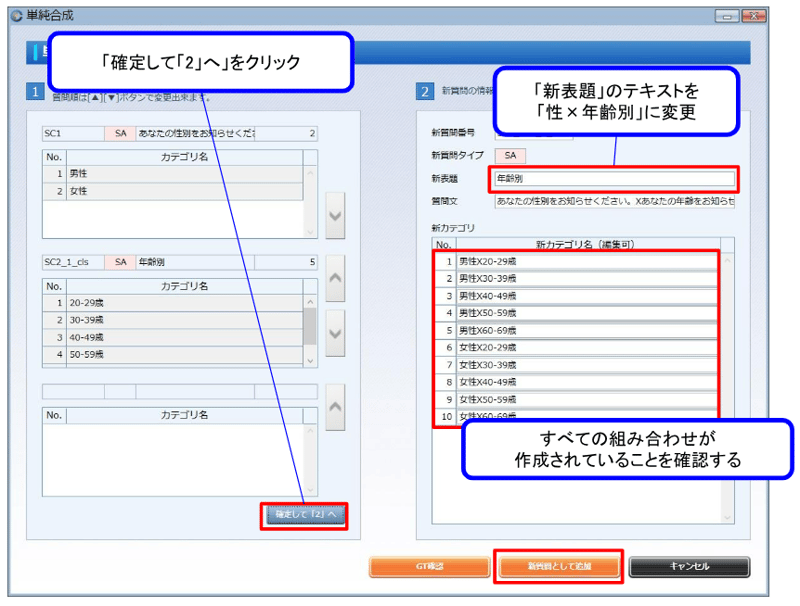Edit the 女性X50-59歳 category name
Viewport: 800px width, 606px height.
tap(586, 398)
